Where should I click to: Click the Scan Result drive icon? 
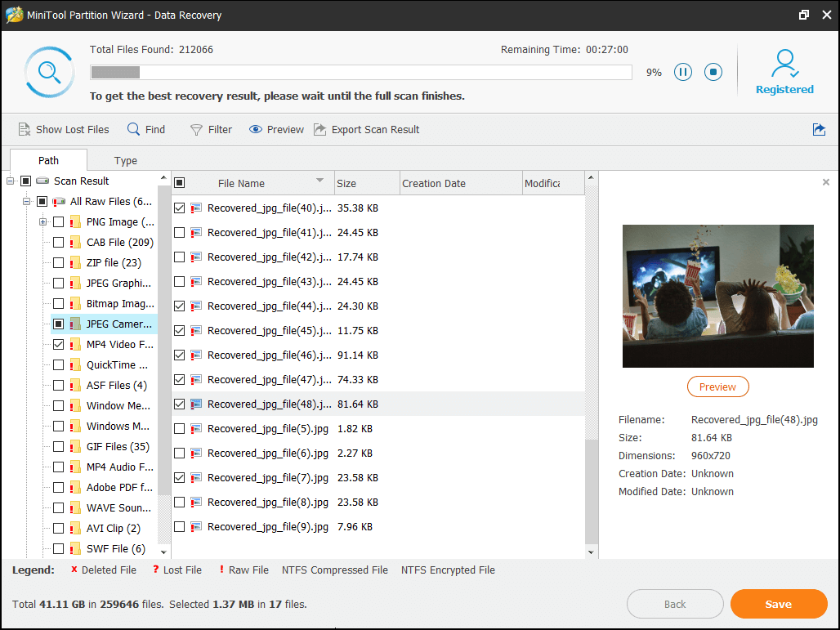coord(42,181)
